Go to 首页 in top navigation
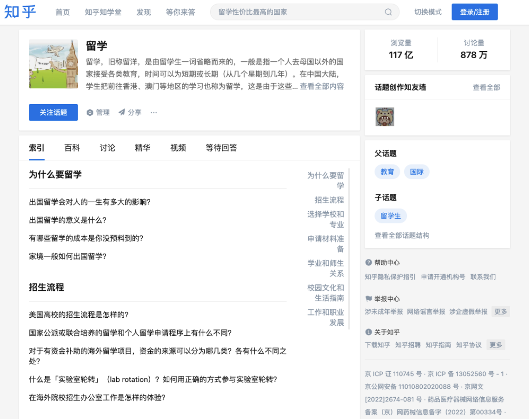 (63, 12)
